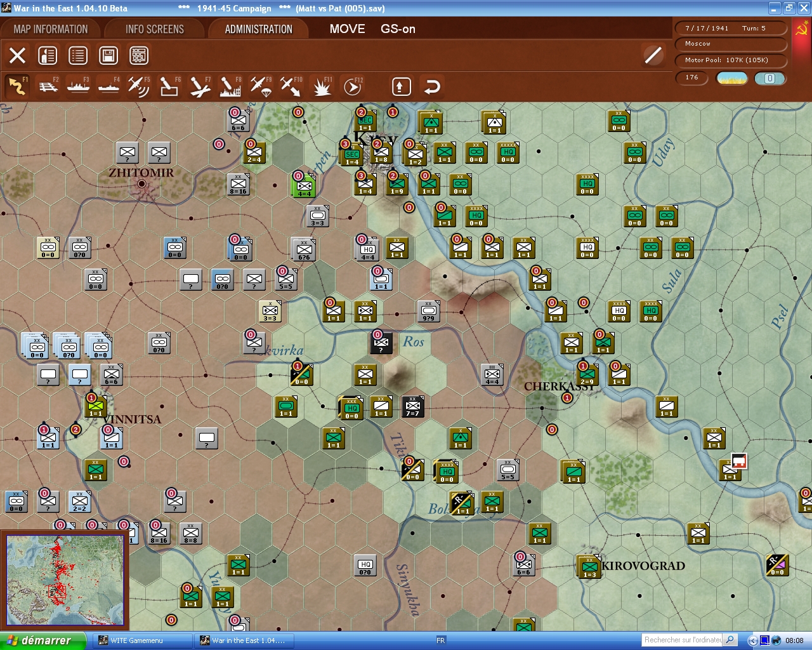Select the F6 Bomb Unit mode icon

pos(169,86)
